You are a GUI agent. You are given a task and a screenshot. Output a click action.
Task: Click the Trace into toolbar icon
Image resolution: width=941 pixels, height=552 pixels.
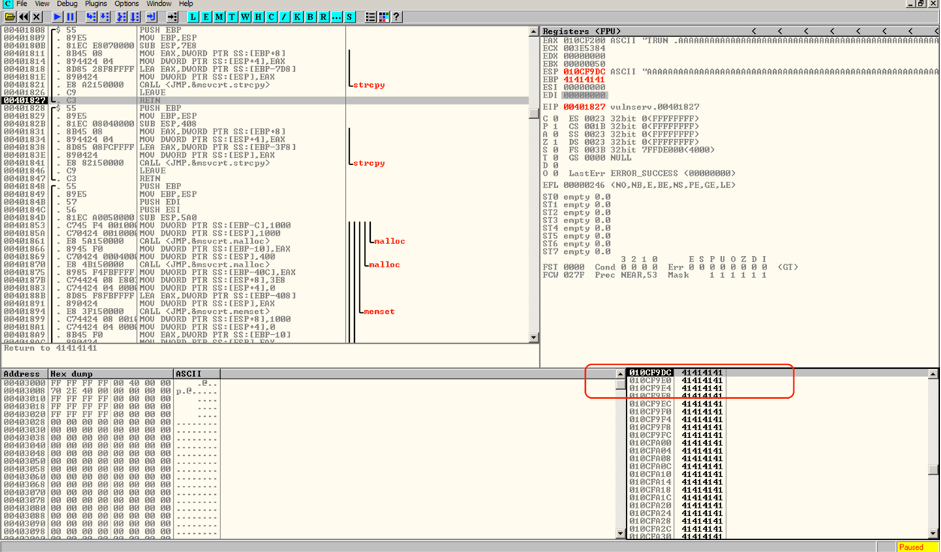(x=122, y=17)
